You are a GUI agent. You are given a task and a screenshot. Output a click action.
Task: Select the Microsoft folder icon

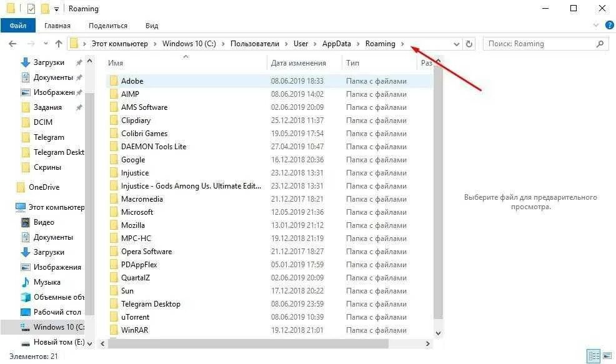tap(114, 212)
